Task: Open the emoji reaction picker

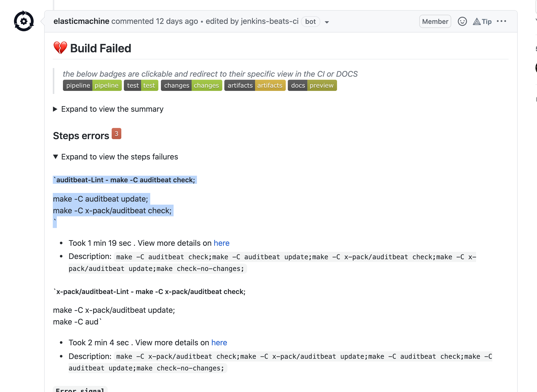Action: (x=462, y=21)
